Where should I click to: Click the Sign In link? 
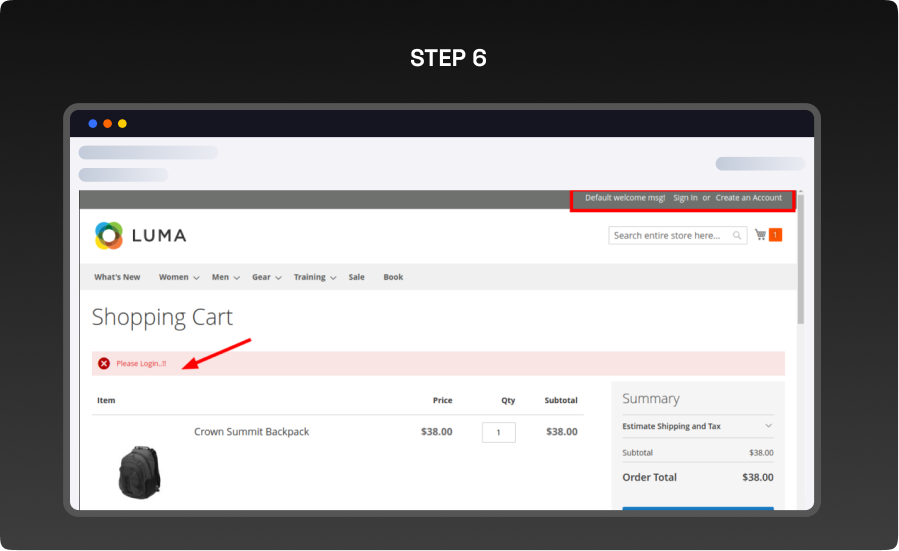pyautogui.click(x=685, y=198)
